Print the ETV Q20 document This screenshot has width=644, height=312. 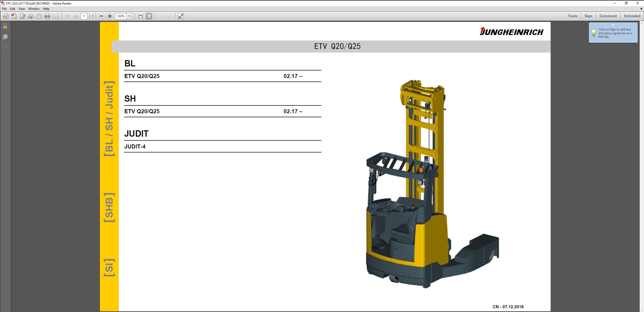pos(47,16)
